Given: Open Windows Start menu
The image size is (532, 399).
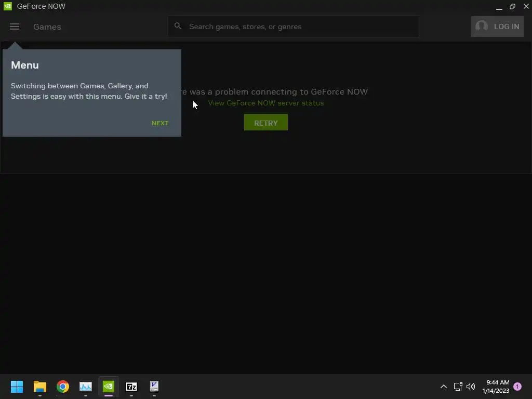Looking at the screenshot, I should pos(17,387).
